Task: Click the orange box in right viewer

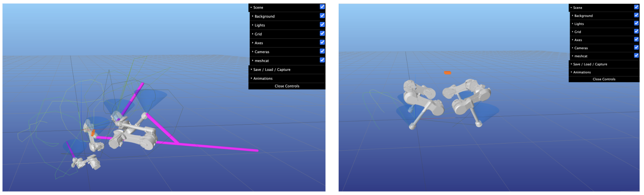Action: 447,73
